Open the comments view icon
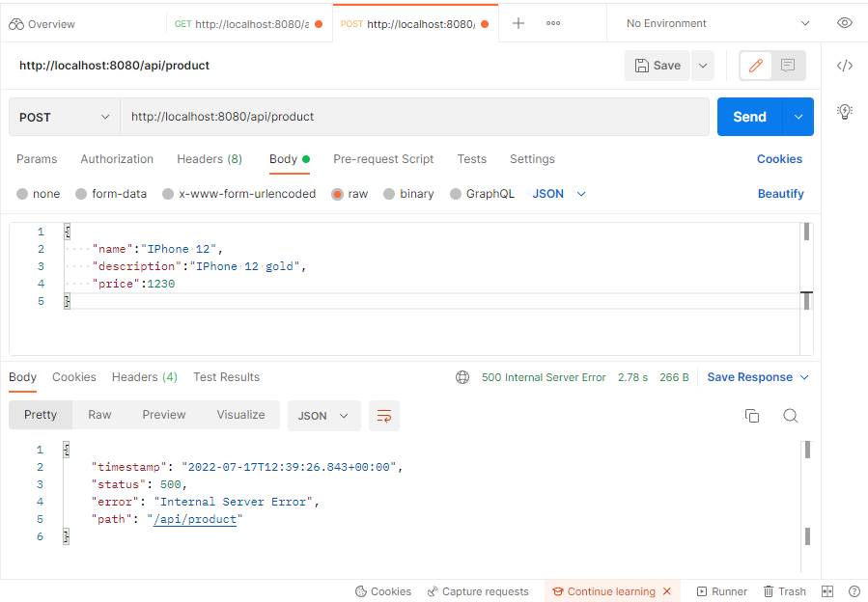Image resolution: width=868 pixels, height=602 pixels. click(788, 66)
